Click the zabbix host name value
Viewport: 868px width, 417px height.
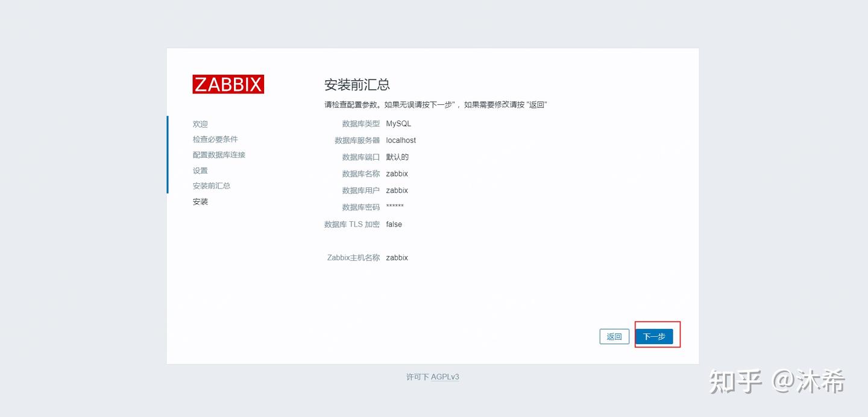[x=397, y=257]
